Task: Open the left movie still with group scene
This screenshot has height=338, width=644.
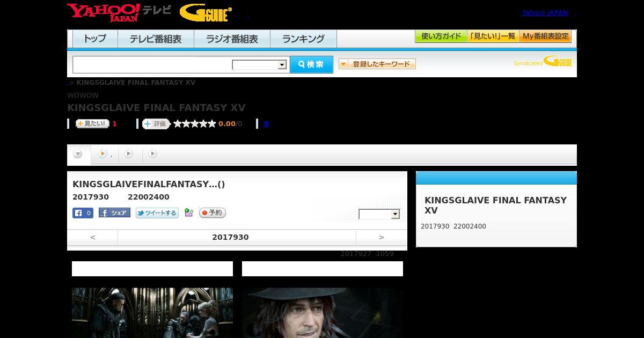Action: pyautogui.click(x=152, y=313)
